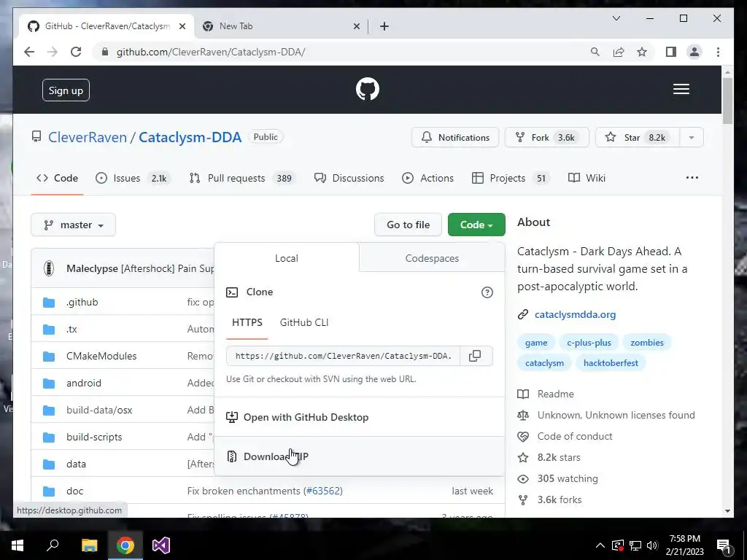This screenshot has width=747, height=560.
Task: Click the GitHub Octocat logo in header
Action: point(368,89)
